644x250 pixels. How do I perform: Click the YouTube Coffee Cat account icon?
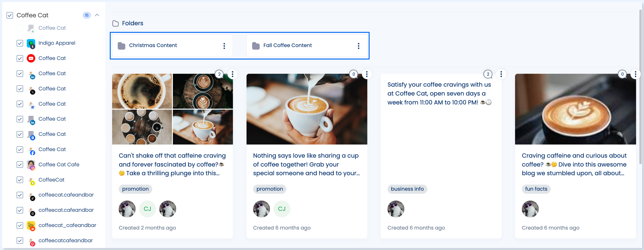[31, 58]
